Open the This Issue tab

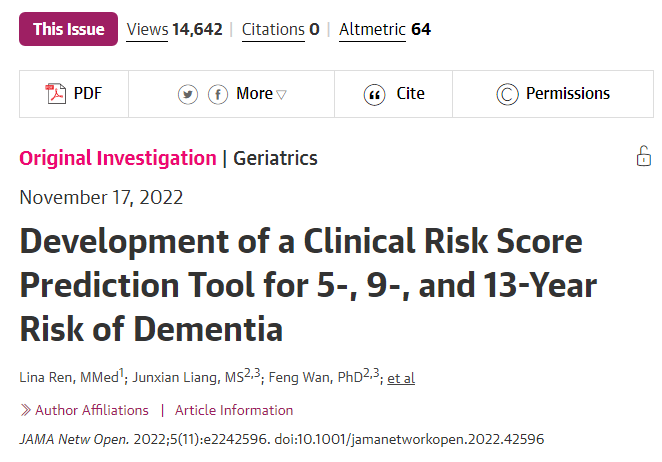pos(68,29)
